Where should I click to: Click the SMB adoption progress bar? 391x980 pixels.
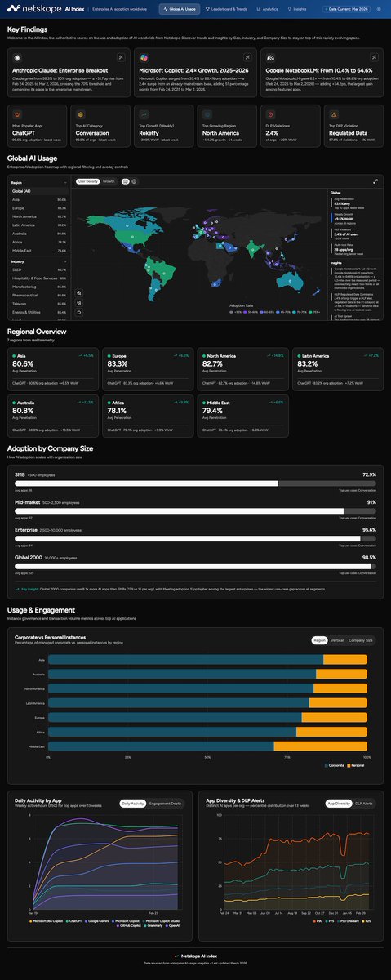pos(195,483)
